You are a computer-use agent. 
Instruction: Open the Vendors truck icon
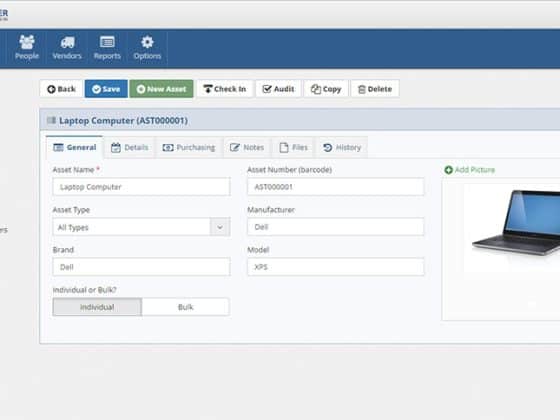[67, 48]
